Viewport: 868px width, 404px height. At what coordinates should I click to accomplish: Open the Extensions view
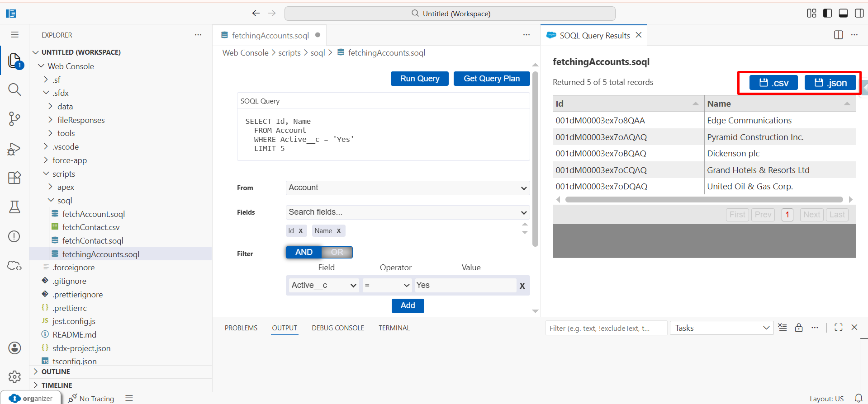(x=14, y=178)
